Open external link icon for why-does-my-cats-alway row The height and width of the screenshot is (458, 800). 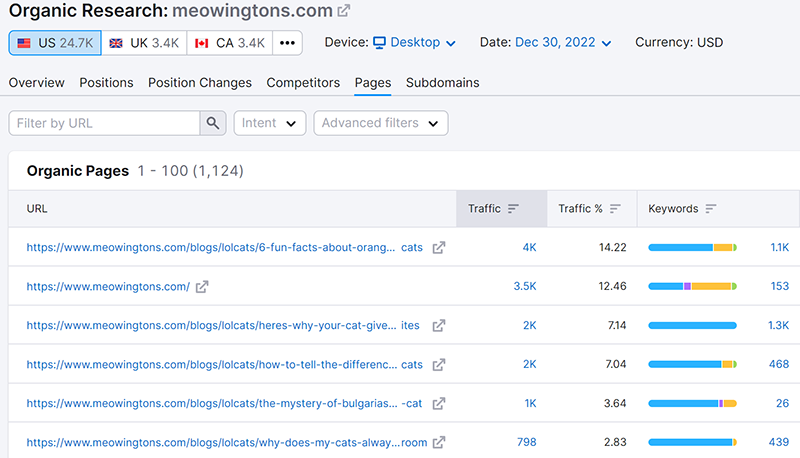(x=439, y=443)
